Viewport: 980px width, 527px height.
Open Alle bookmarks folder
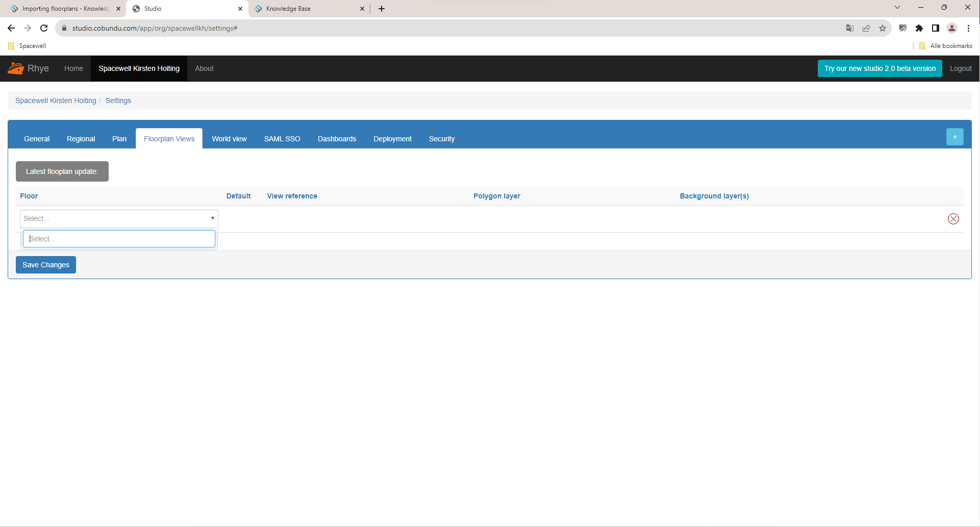[x=946, y=46]
